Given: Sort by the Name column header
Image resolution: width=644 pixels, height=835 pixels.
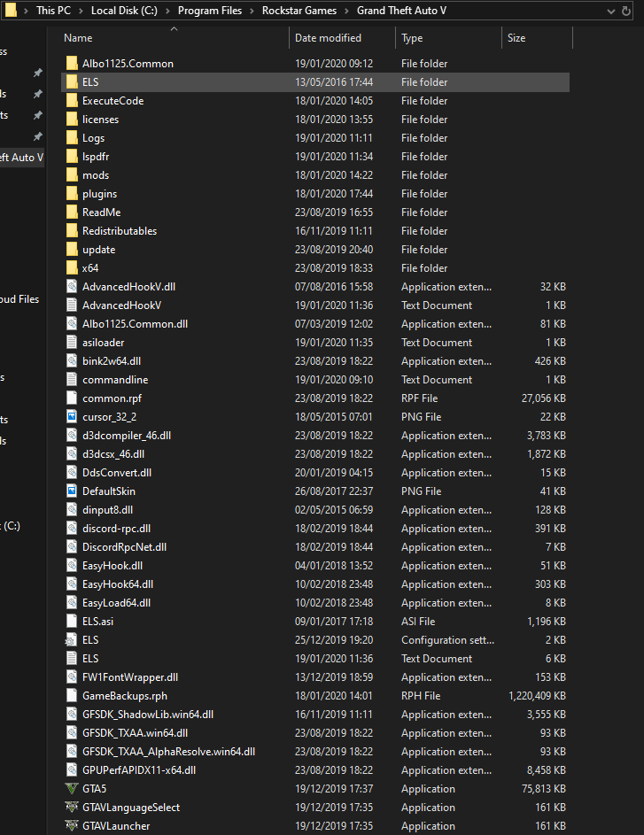Looking at the screenshot, I should pos(78,38).
